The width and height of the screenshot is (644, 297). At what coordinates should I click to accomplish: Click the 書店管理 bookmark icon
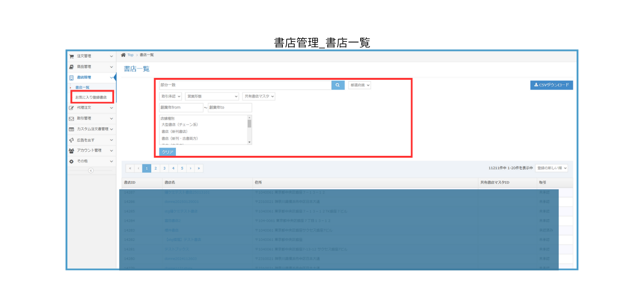[72, 77]
